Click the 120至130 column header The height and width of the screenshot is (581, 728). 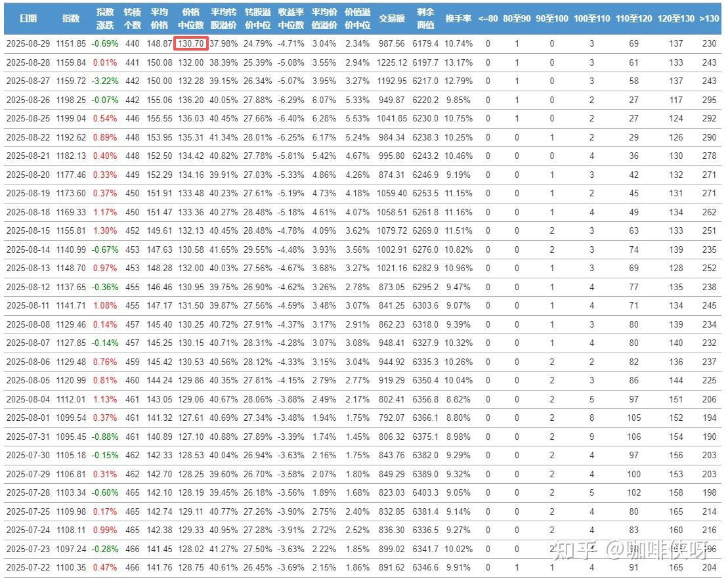pos(676,18)
